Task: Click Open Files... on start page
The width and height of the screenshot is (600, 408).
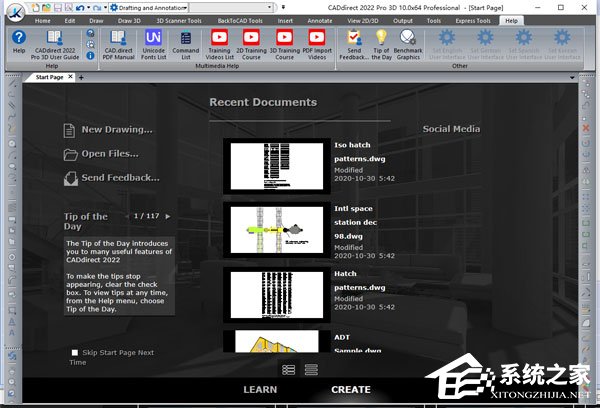Action: (x=101, y=154)
